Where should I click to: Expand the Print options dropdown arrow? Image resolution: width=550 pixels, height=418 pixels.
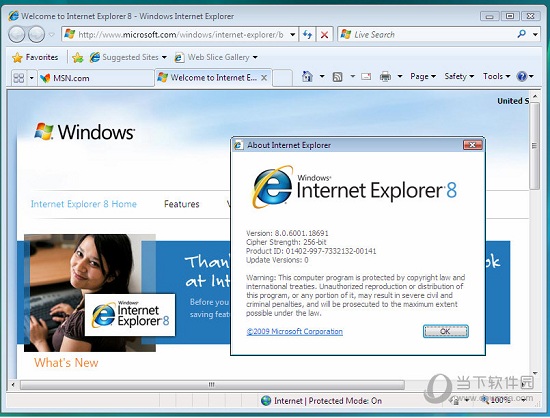click(400, 76)
